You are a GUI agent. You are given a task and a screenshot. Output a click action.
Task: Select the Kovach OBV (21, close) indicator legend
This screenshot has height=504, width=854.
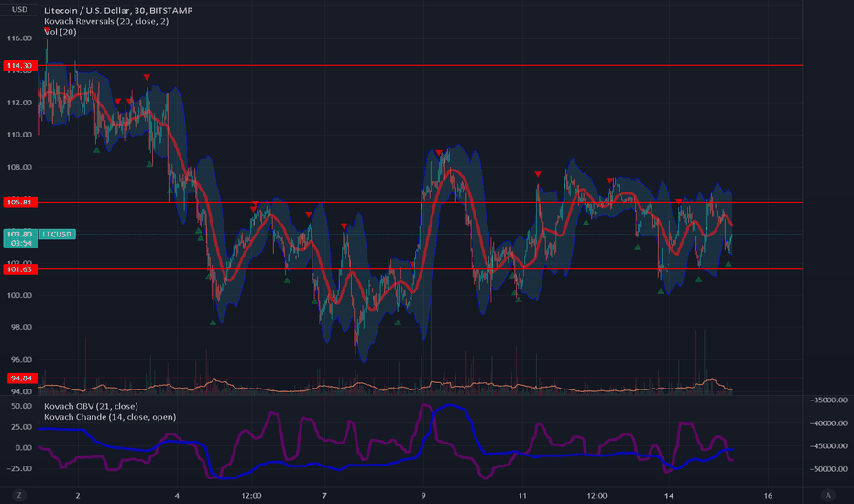[91, 407]
